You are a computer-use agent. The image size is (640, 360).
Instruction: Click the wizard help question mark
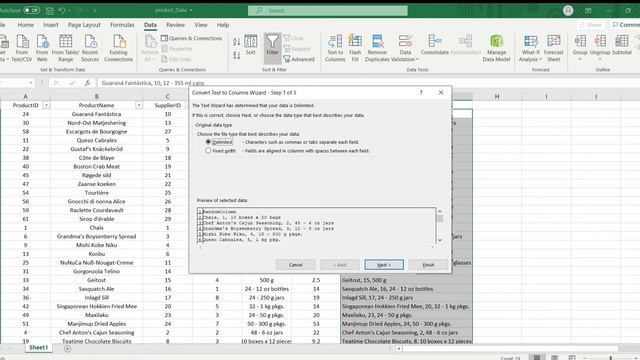pos(421,93)
